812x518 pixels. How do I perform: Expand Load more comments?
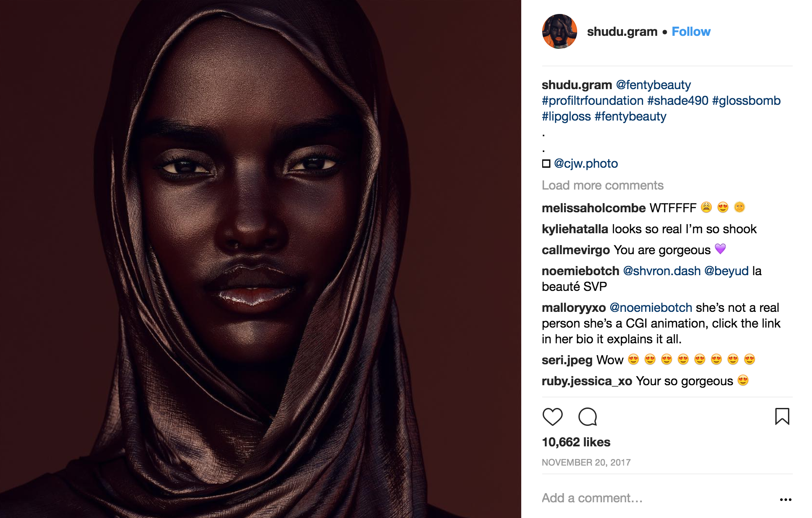click(x=602, y=185)
